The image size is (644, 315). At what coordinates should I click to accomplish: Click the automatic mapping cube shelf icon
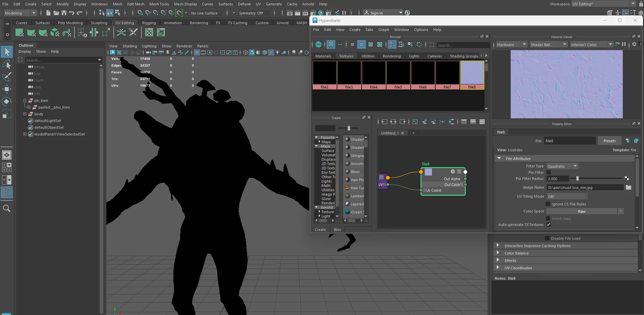(x=55, y=33)
